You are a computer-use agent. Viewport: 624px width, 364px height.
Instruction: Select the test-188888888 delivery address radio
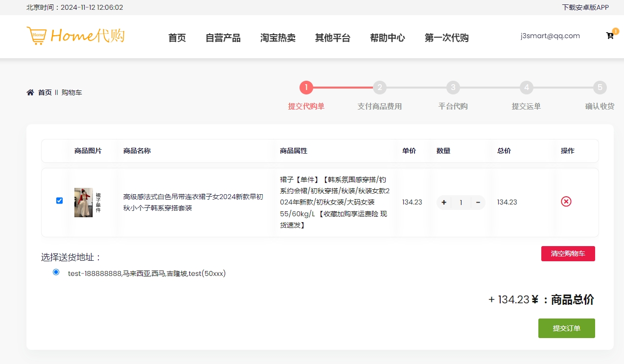click(56, 272)
